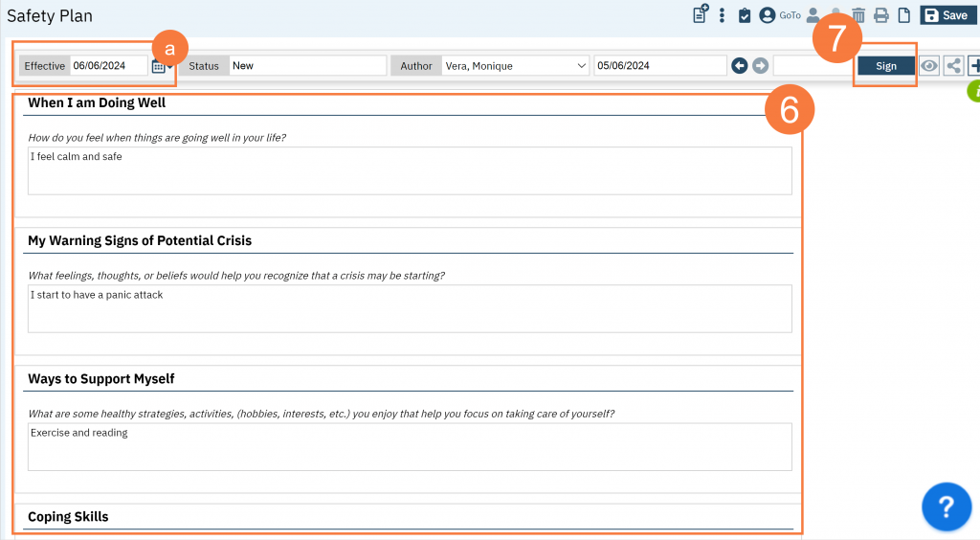Click the blue help question mark button
Viewport: 980px width, 540px height.
click(946, 506)
